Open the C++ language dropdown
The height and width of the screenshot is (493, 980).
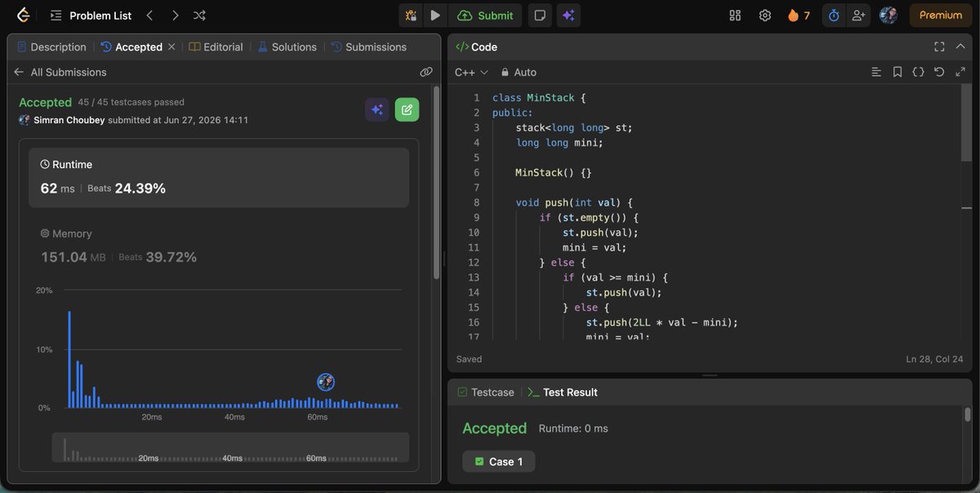pyautogui.click(x=471, y=73)
